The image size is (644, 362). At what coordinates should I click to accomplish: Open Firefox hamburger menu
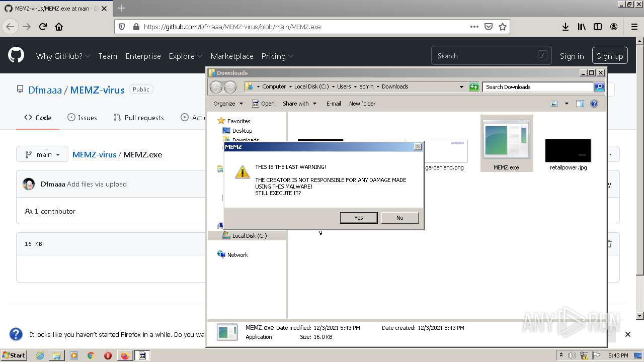[634, 27]
